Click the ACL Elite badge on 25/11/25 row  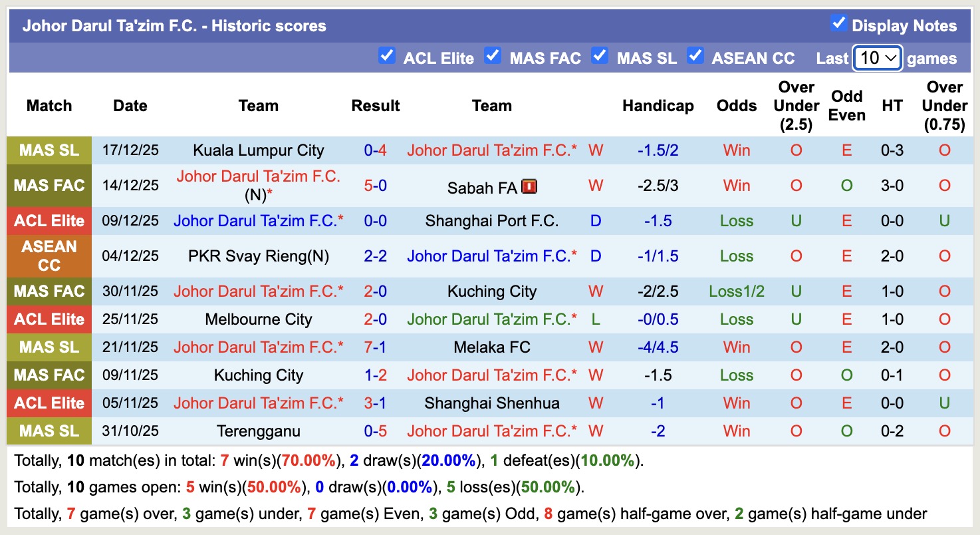point(49,319)
